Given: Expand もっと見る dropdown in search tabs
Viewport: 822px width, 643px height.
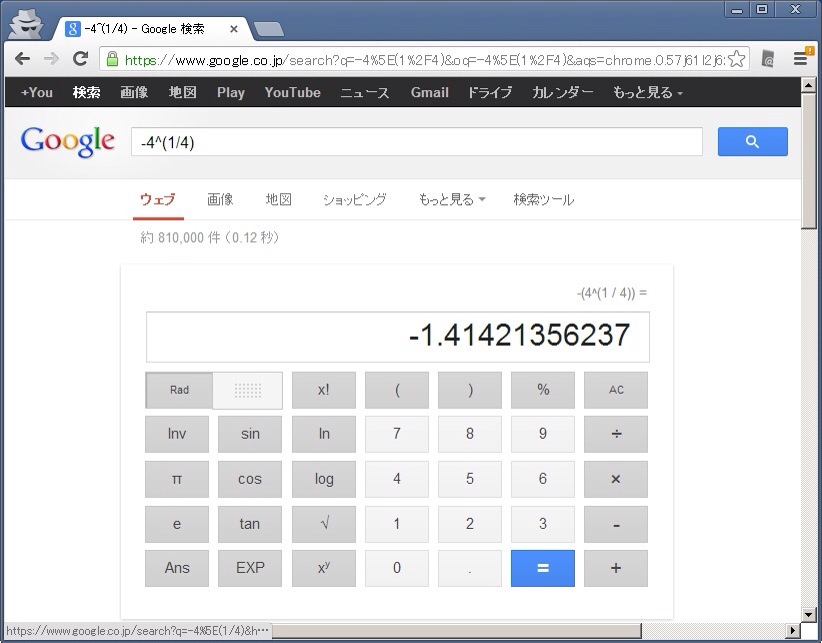Looking at the screenshot, I should coord(452,200).
